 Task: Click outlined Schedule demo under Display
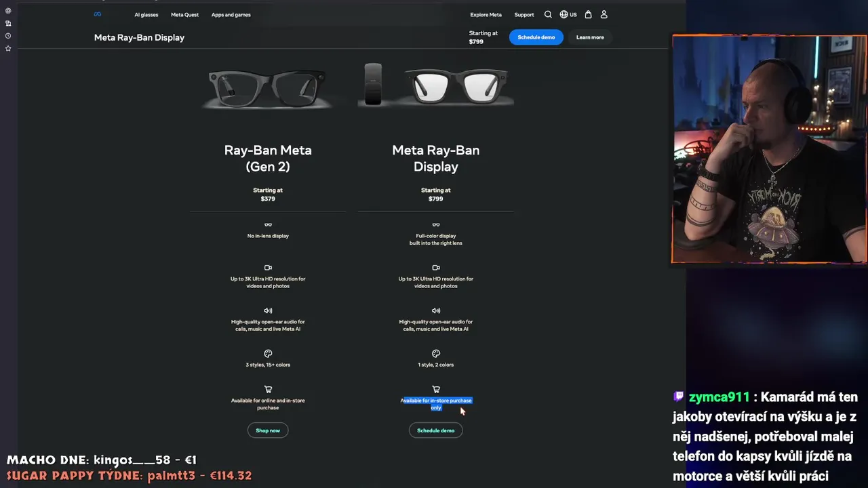(436, 430)
